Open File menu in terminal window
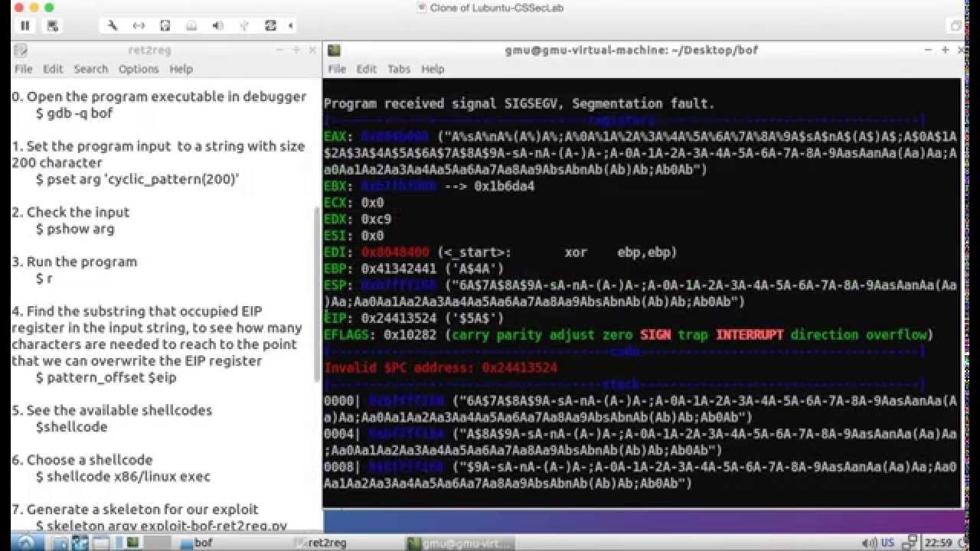The height and width of the screenshot is (551, 980). point(337,69)
